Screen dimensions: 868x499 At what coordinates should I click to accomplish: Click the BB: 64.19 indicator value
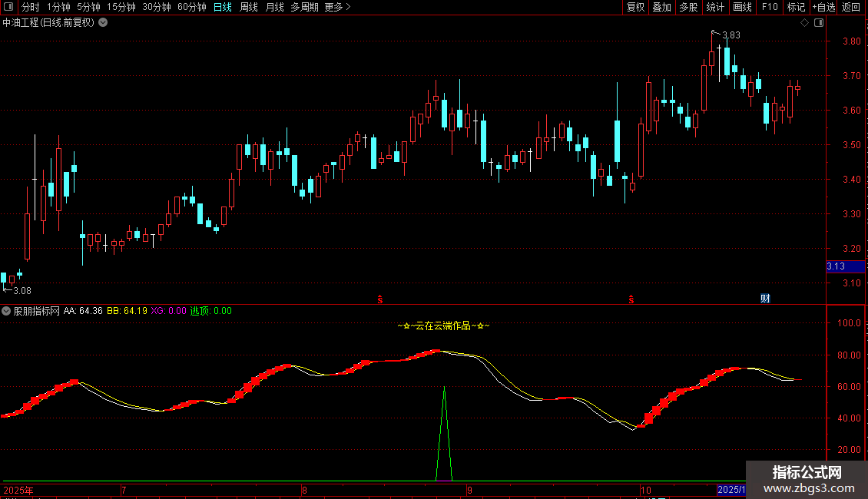127,311
